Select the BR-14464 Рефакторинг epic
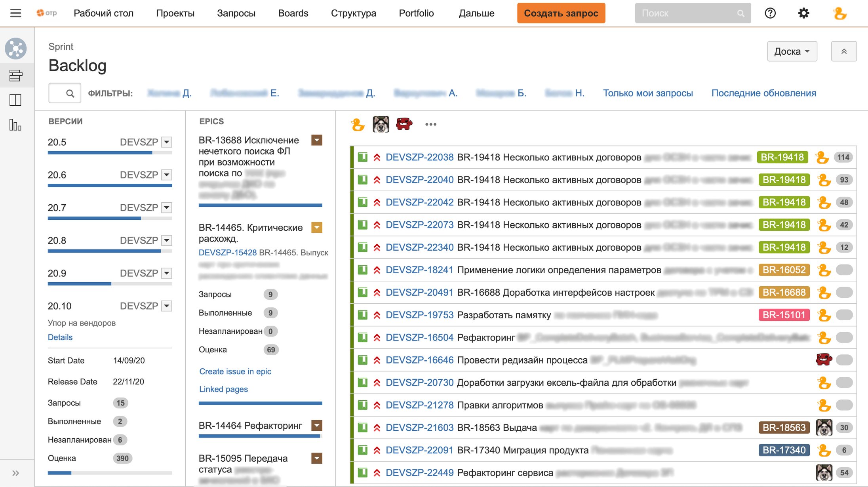 [250, 426]
